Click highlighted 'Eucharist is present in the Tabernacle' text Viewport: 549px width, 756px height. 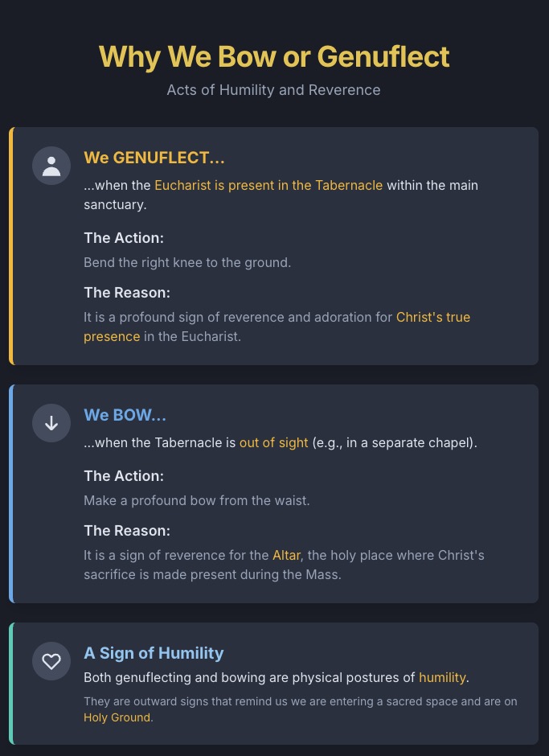pos(268,185)
